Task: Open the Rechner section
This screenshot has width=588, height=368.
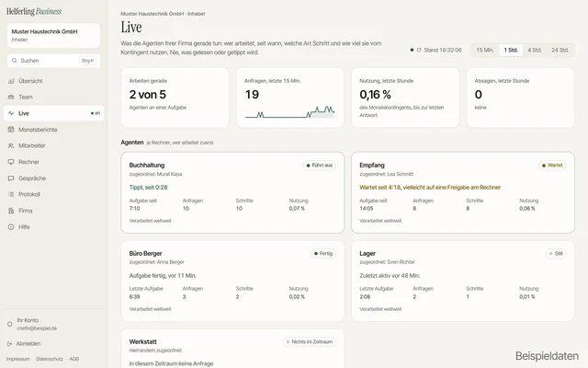Action: [x=53, y=162]
